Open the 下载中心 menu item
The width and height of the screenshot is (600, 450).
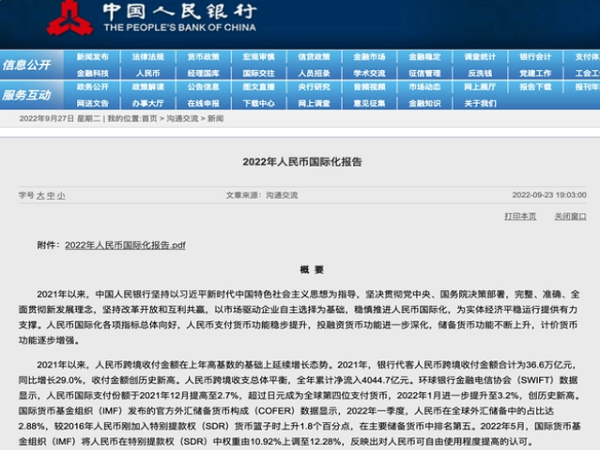coord(259,103)
